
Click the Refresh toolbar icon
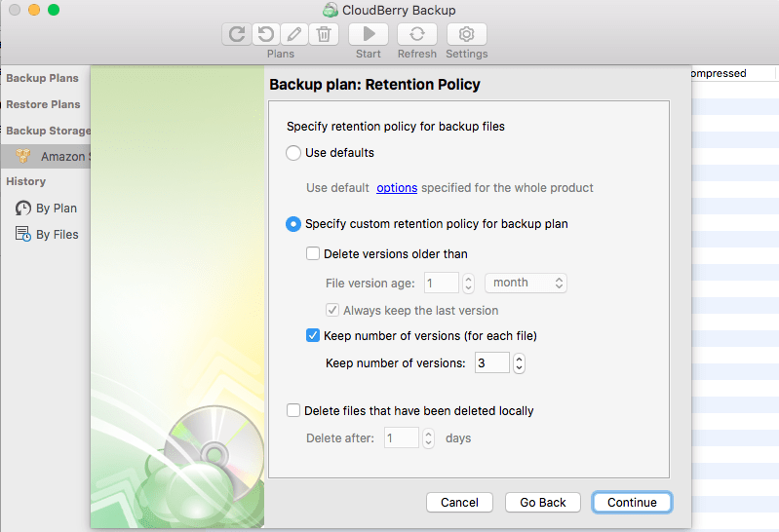[x=417, y=34]
